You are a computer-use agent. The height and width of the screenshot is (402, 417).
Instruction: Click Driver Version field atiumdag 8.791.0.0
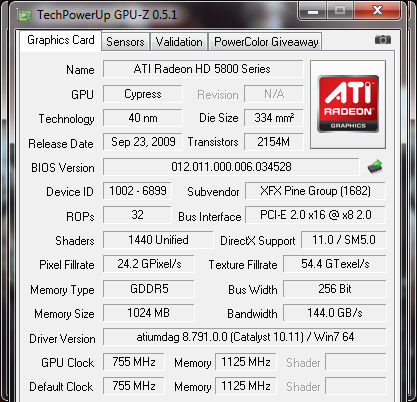pyautogui.click(x=245, y=337)
